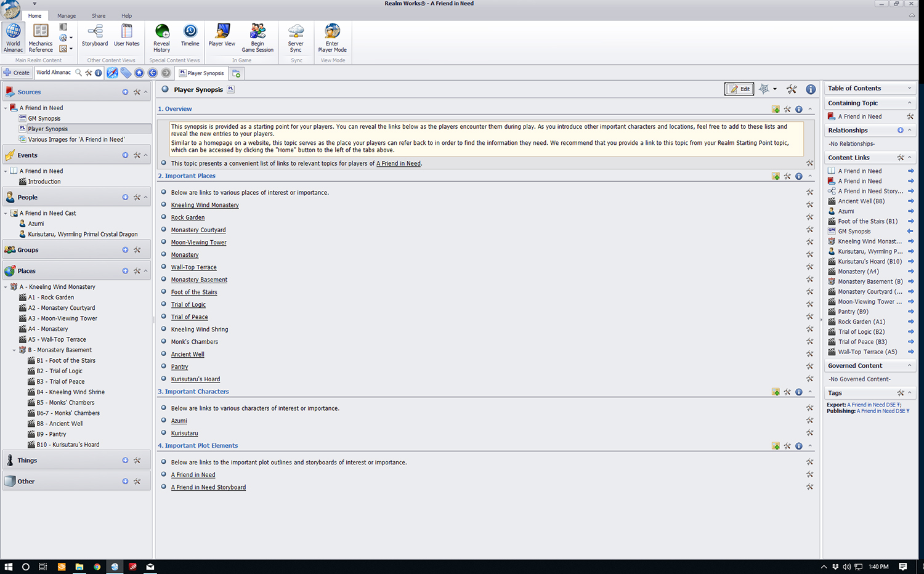Navigate forward with the gray arrow
The width and height of the screenshot is (924, 574).
tap(166, 73)
